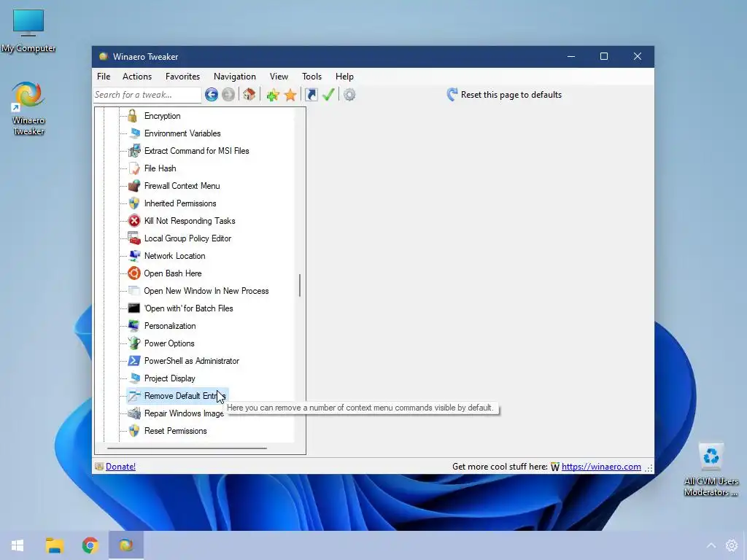This screenshot has height=560, width=747.
Task: Click the tree horizontal scrollbar
Action: [187, 448]
